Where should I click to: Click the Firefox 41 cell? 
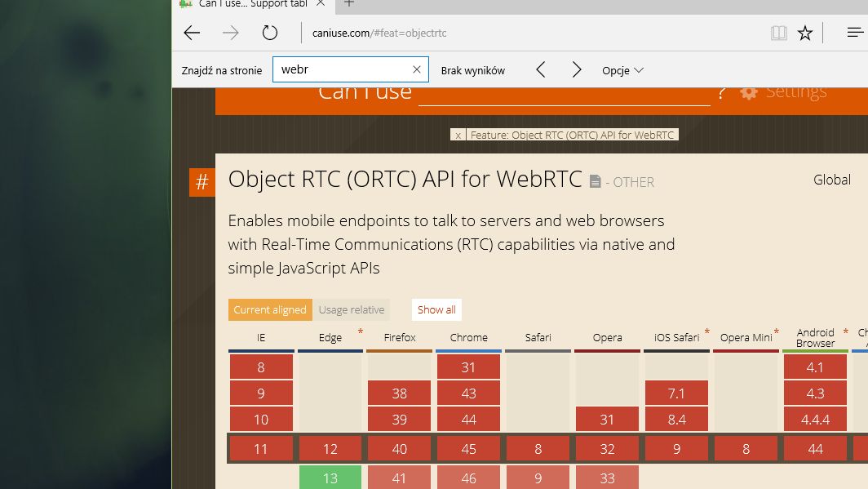click(x=399, y=478)
